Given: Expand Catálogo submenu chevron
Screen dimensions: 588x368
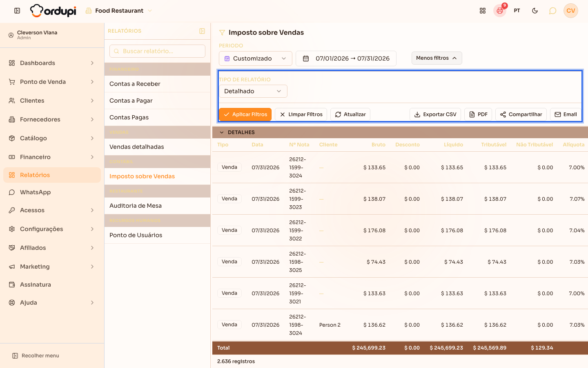Looking at the screenshot, I should pos(92,138).
